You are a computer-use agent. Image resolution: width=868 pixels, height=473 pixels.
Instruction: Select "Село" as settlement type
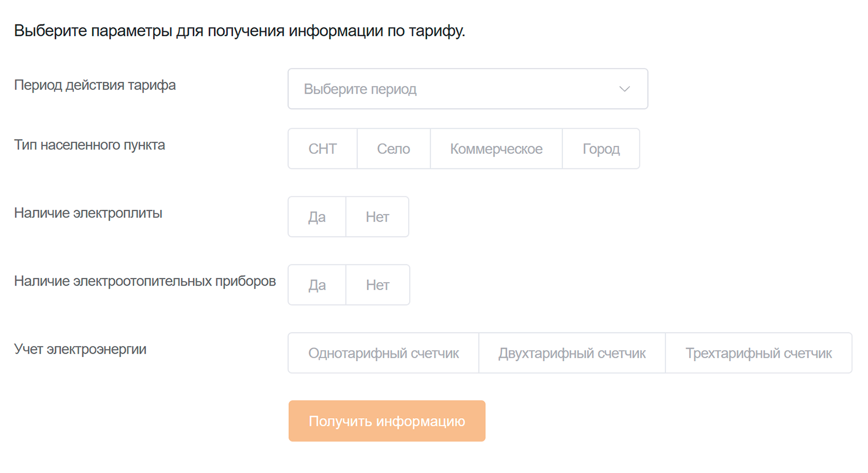tap(393, 149)
